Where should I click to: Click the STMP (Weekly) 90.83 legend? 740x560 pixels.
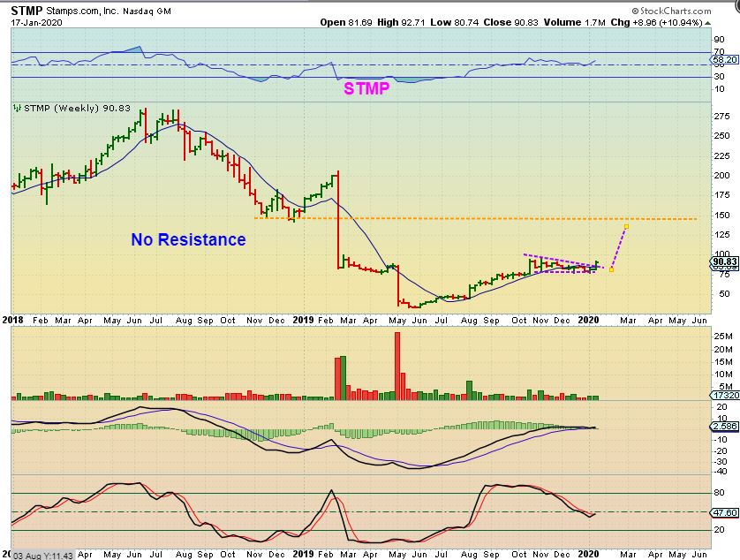click(77, 108)
